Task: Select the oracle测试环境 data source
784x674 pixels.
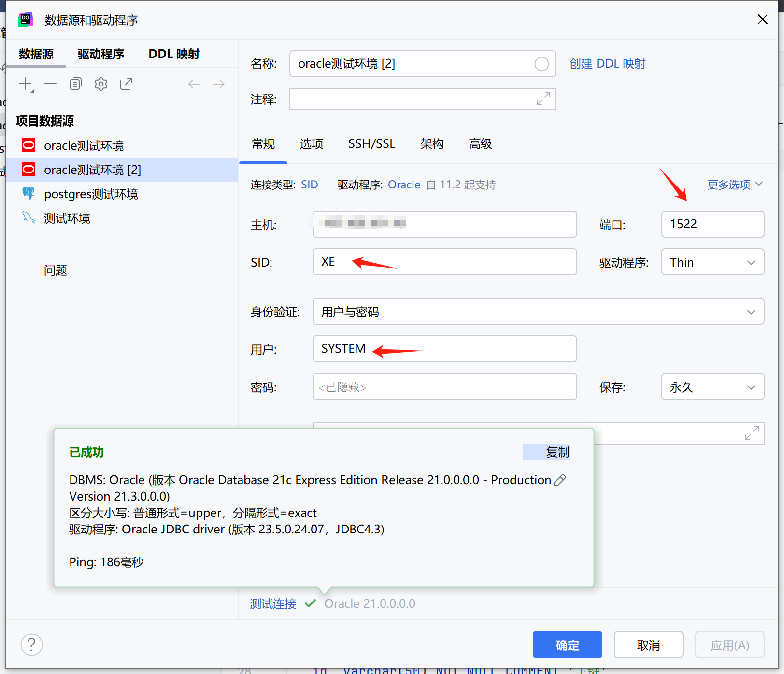Action: point(122,145)
